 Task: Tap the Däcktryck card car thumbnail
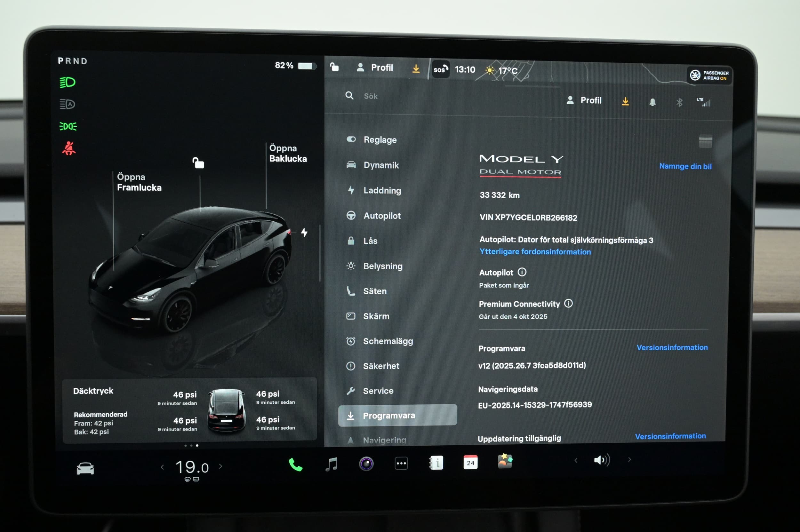pos(227,410)
